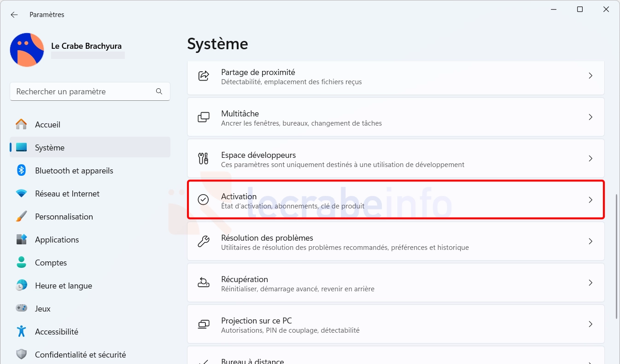
Task: Click the Confidentialité et sécurité shield icon
Action: (x=21, y=355)
